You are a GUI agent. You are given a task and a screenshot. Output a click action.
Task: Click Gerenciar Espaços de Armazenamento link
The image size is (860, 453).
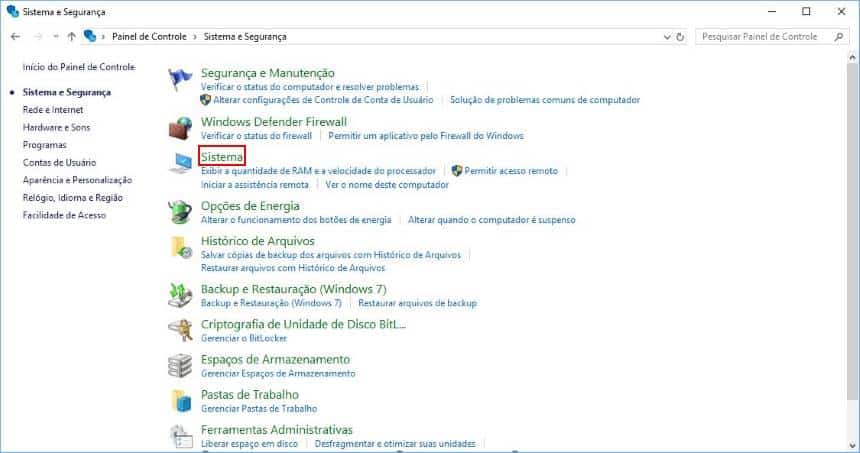coord(278,373)
